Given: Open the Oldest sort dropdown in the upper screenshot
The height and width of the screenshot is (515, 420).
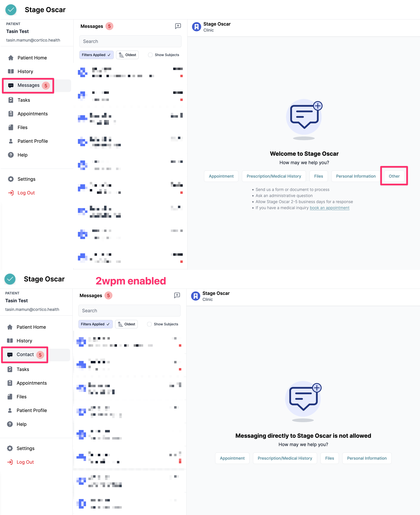Looking at the screenshot, I should point(127,55).
